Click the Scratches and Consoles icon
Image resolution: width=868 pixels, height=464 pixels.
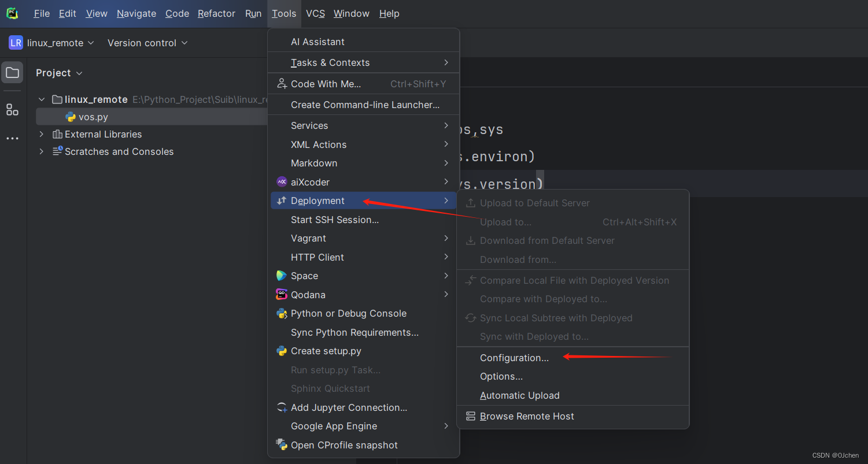point(57,151)
